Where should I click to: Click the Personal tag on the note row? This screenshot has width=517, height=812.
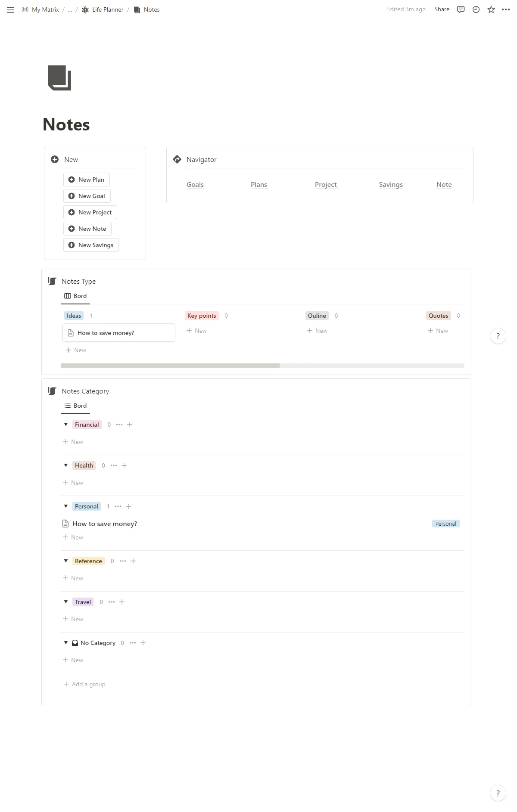(x=446, y=524)
